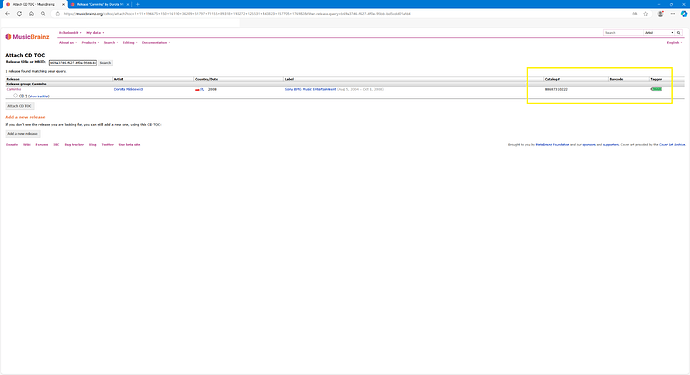Click the Poland flag icon
Viewport: 690px width, 375px height.
pos(197,89)
